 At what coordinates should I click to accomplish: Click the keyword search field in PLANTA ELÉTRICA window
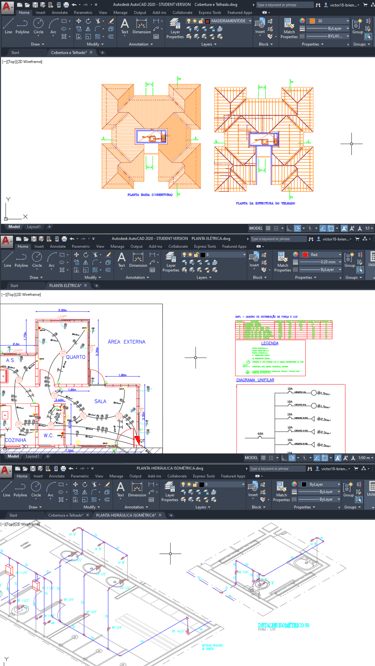pos(278,239)
